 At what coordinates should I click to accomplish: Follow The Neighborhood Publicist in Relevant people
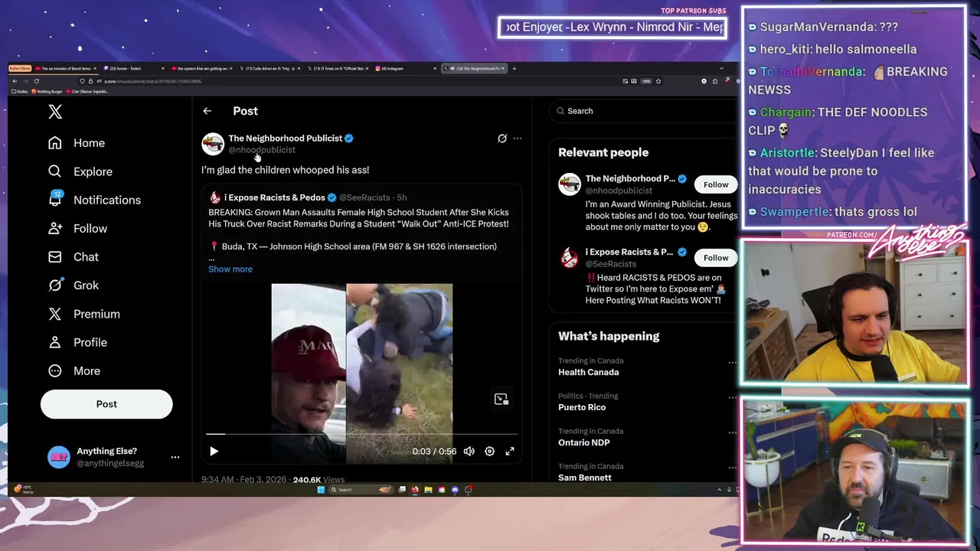click(x=716, y=184)
